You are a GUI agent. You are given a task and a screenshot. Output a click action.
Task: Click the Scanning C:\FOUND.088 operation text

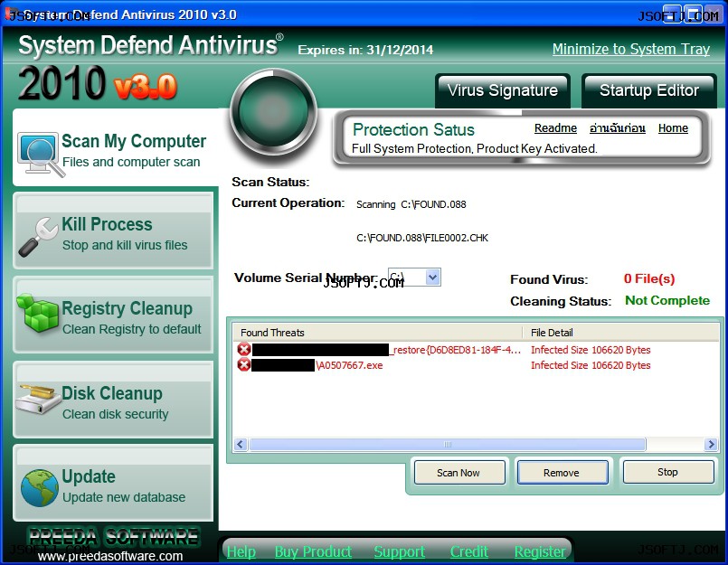tap(411, 204)
